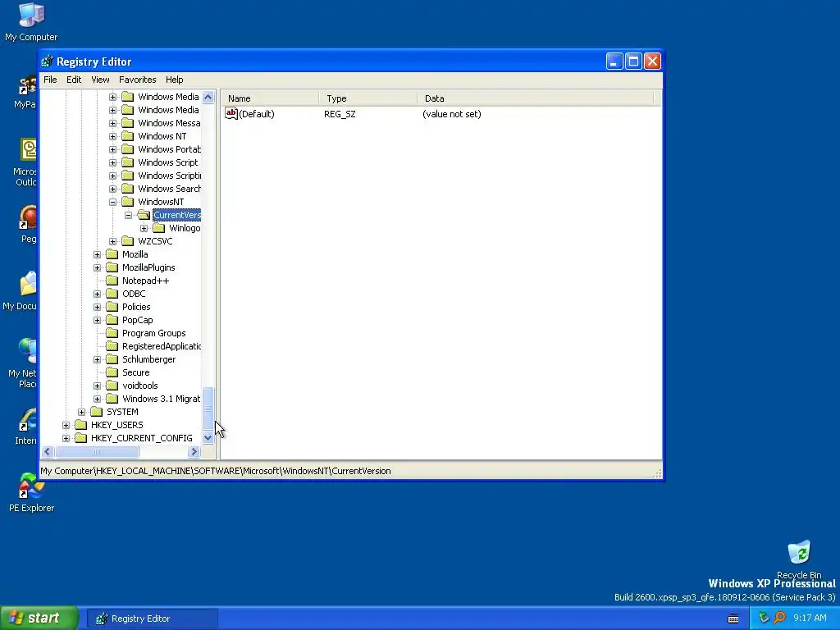This screenshot has height=630, width=840.
Task: Expand the Windows 3.1 Migration key
Action: (97, 399)
